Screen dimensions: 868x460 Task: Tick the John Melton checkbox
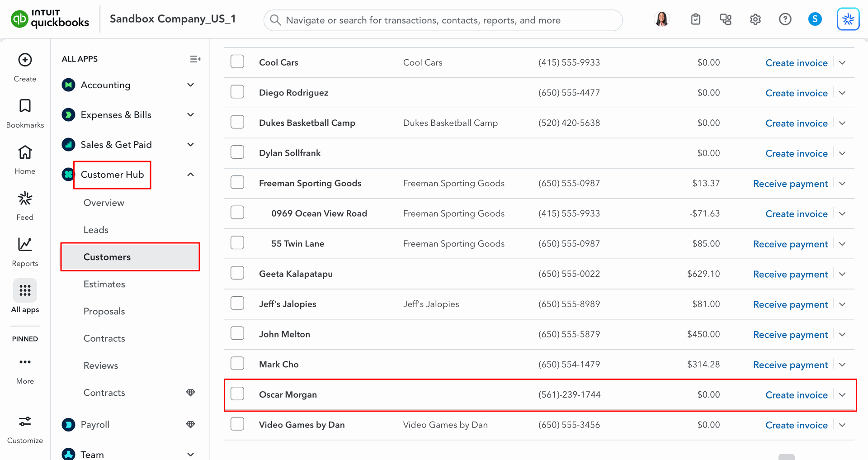tap(237, 334)
